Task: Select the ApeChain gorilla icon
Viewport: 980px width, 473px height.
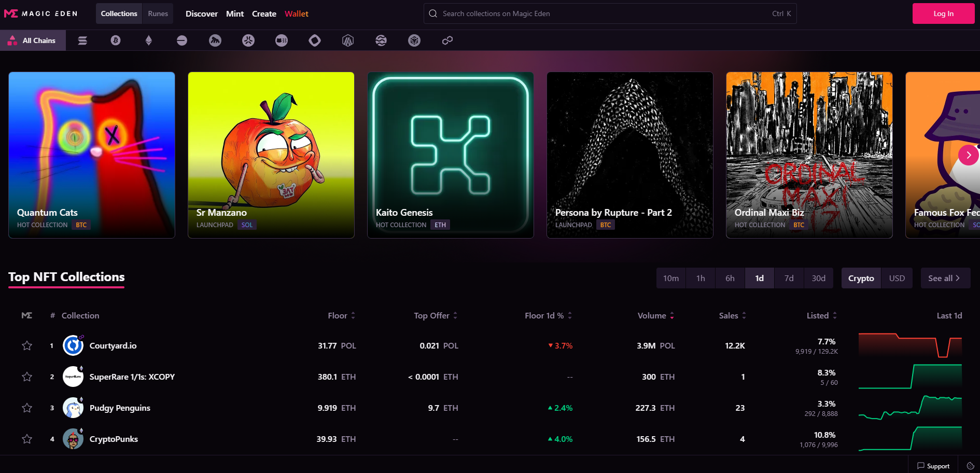Action: pyautogui.click(x=215, y=40)
